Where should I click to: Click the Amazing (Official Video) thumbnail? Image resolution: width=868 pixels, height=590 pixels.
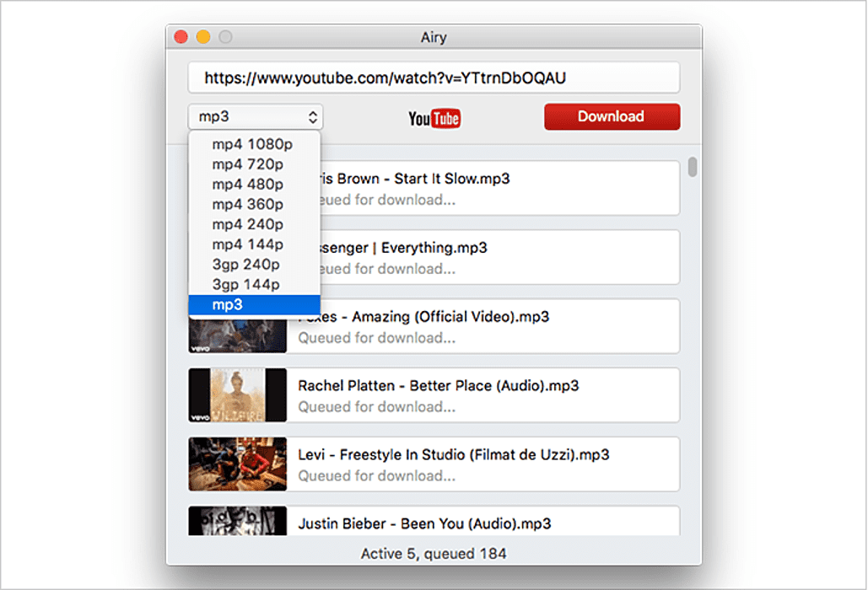[238, 335]
